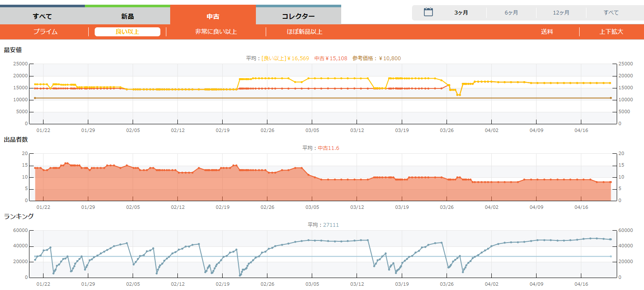
Task: Filter by 非常に良い以上 condition
Action: pyautogui.click(x=216, y=32)
